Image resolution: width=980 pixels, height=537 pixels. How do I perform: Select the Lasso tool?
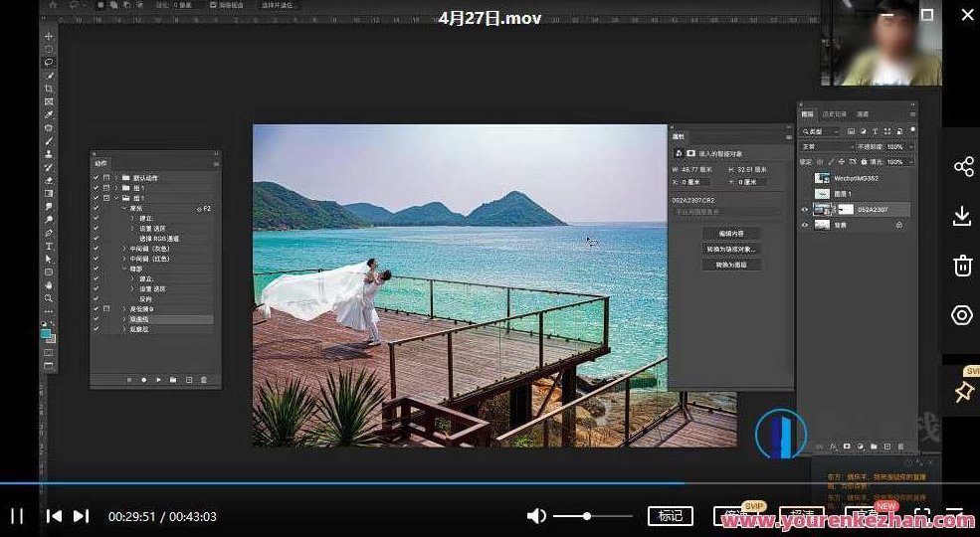(49, 62)
